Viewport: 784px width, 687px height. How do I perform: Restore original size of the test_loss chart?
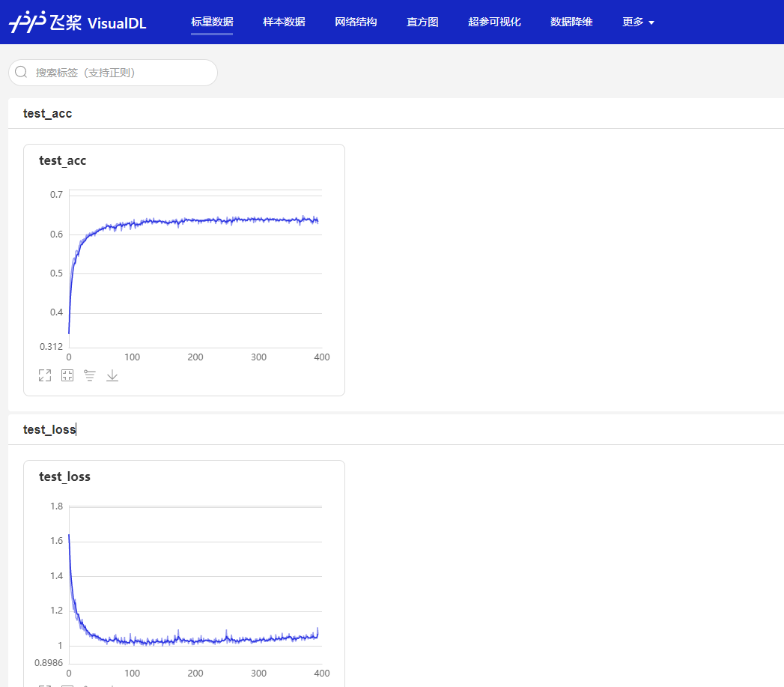[67, 685]
